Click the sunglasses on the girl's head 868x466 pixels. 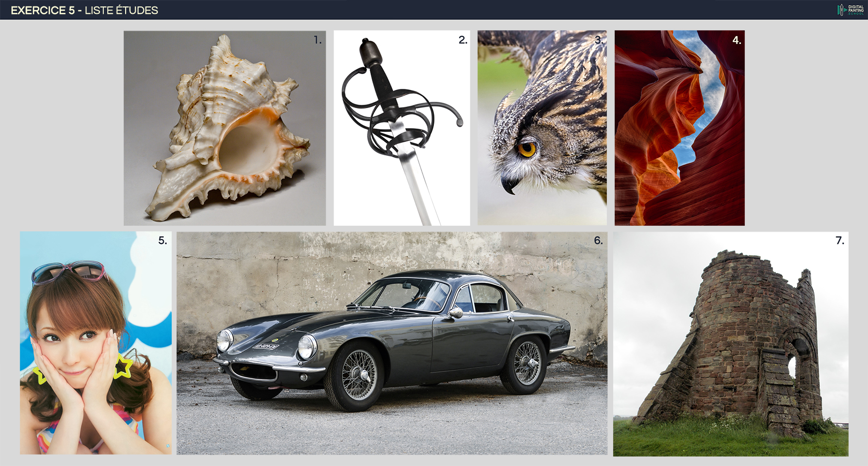[x=69, y=271]
